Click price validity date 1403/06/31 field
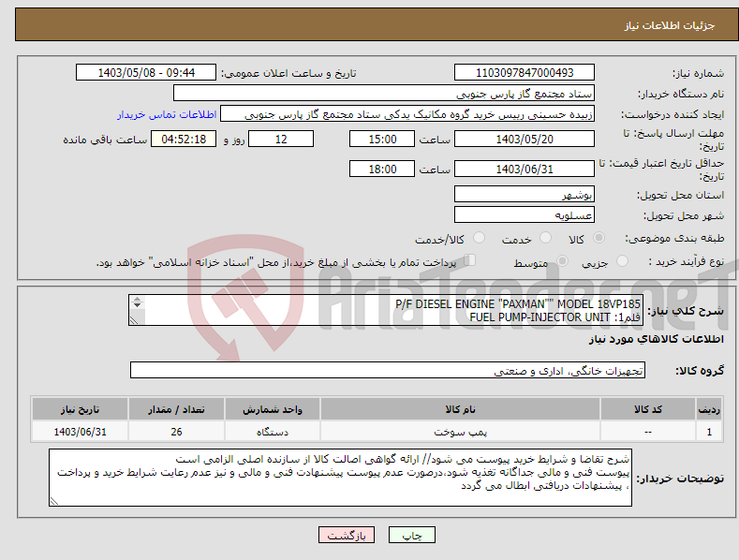The height and width of the screenshot is (560, 739). point(525,169)
